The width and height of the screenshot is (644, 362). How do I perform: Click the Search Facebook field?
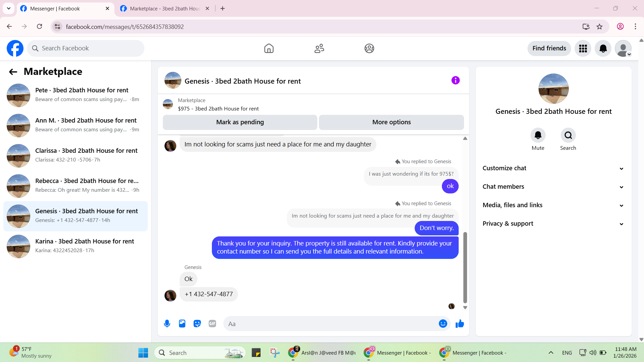tap(86, 48)
